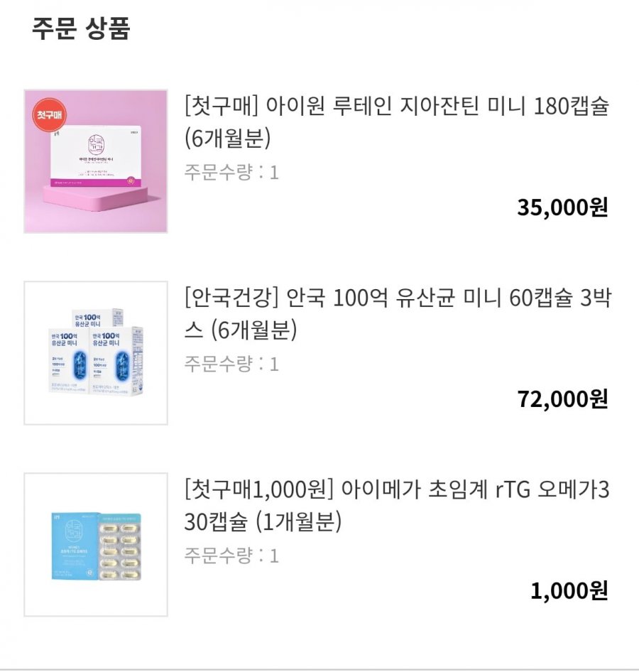Image resolution: width=639 pixels, height=672 pixels.
Task: Click the (1개월분) text on omega-3 item
Action: point(297,524)
